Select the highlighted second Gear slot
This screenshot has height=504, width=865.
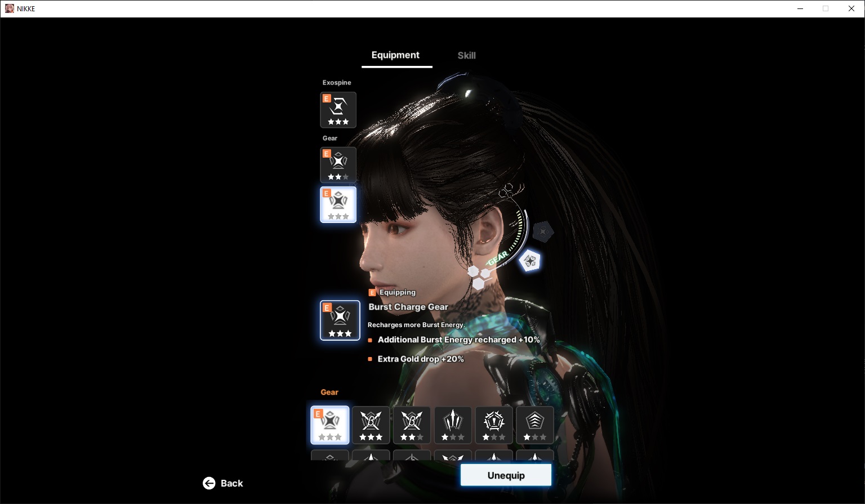(338, 204)
